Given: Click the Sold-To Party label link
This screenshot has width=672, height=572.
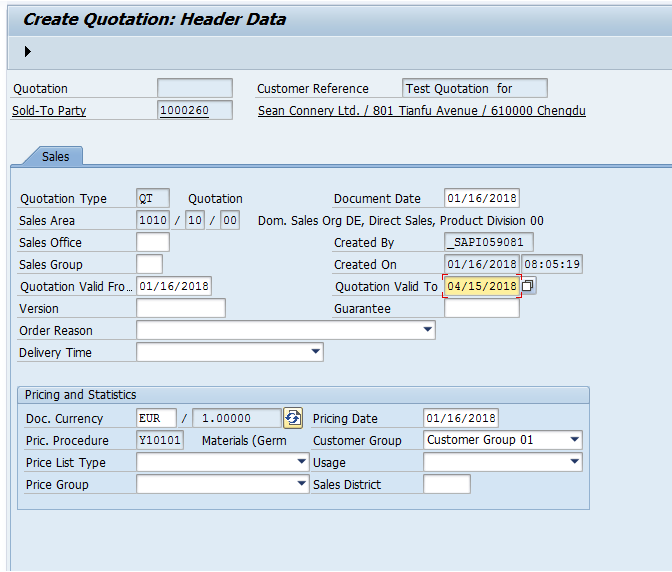Looking at the screenshot, I should tap(49, 111).
